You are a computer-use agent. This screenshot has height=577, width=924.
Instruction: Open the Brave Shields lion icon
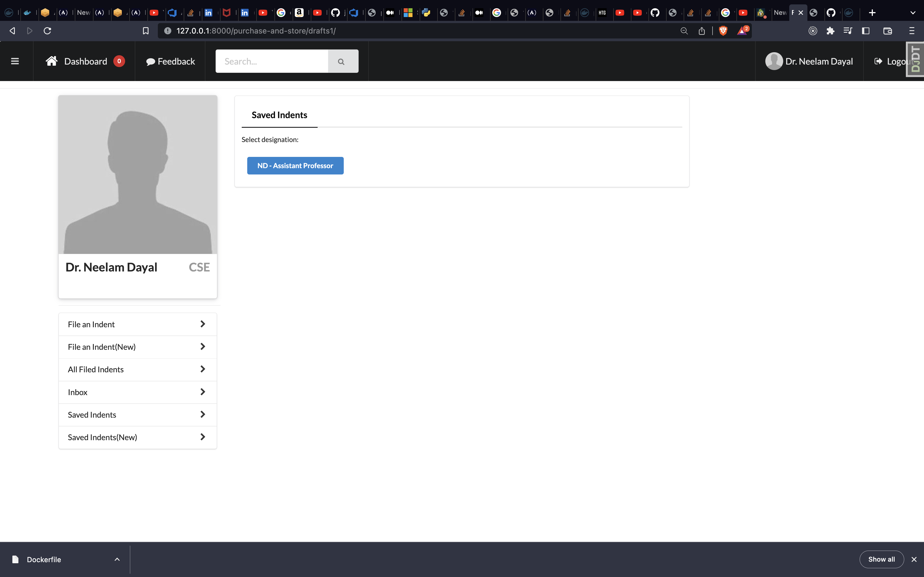[x=723, y=31]
